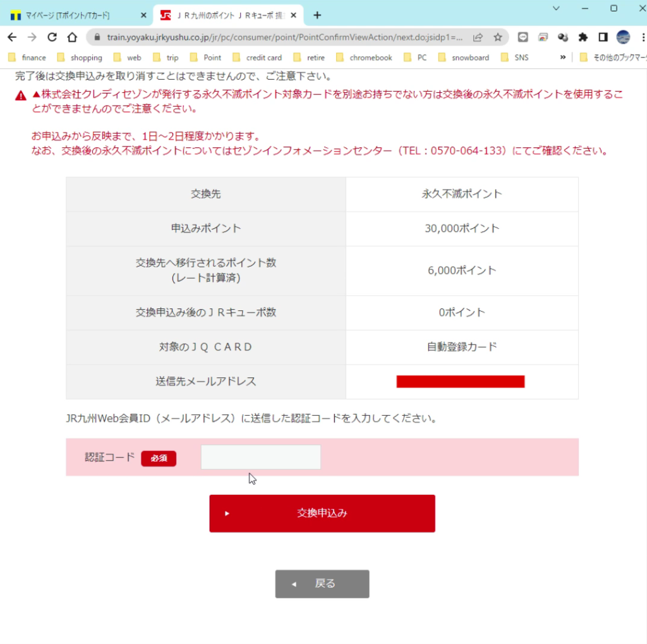Select the 0ポイント value
Screen dimensions: 647x644
[462, 312]
